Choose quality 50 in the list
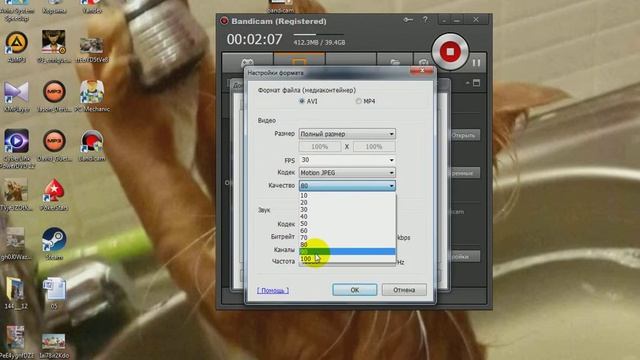 click(347, 223)
